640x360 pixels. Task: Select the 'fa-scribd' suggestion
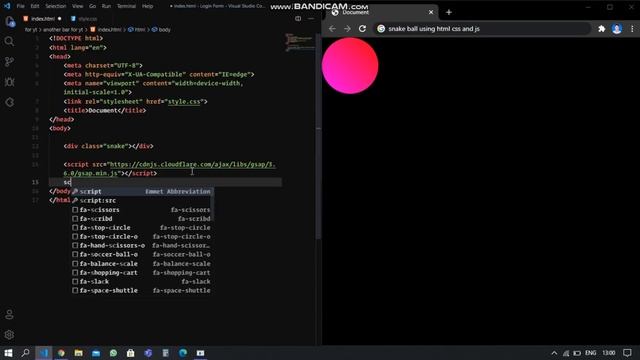coord(142,219)
